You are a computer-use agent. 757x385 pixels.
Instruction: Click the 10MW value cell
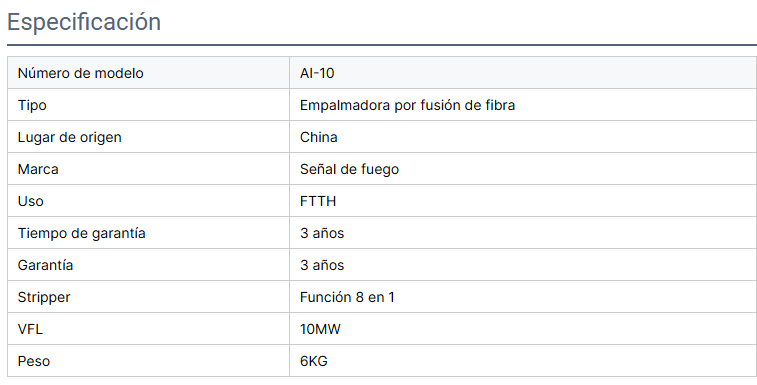(x=523, y=328)
